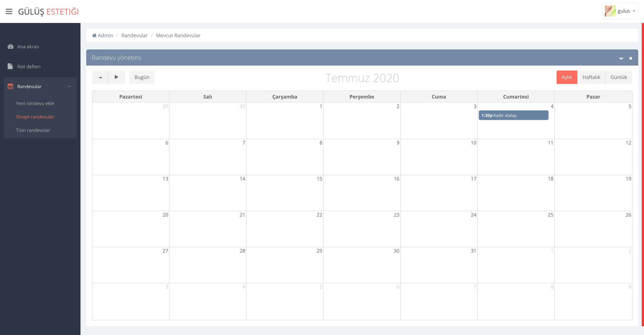Open Tüm randevular menu item
The height and width of the screenshot is (335, 644).
pos(33,130)
